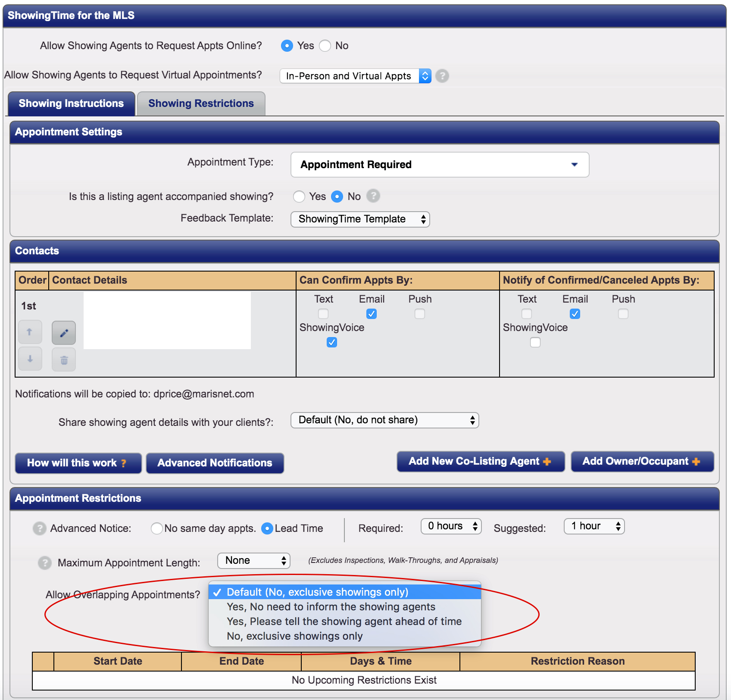This screenshot has width=731, height=700.
Task: Click help icon next to Advanced Notice
Action: pyautogui.click(x=40, y=528)
